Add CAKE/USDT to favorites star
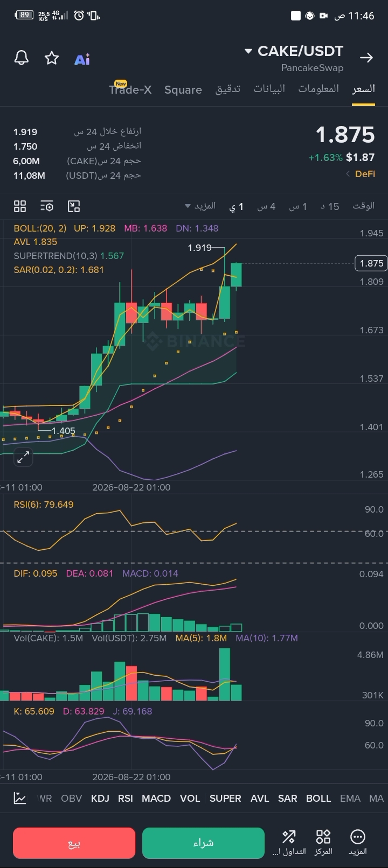Image resolution: width=388 pixels, height=868 pixels. point(52,58)
